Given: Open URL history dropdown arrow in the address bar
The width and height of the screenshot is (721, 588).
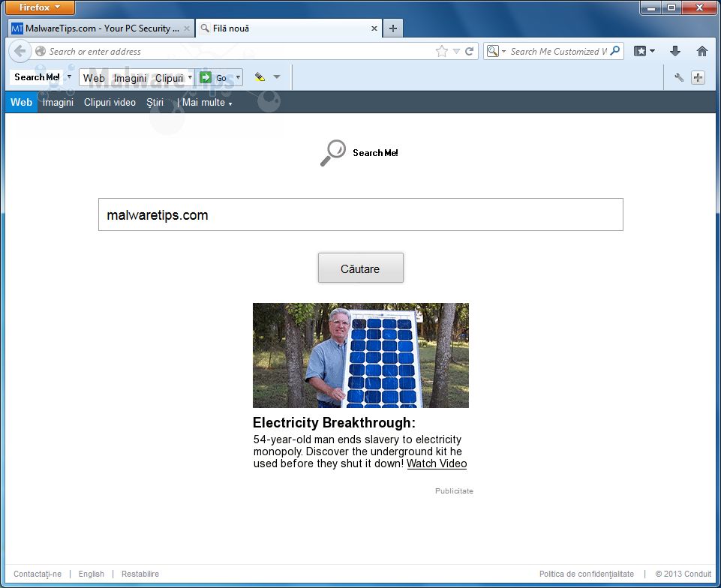Looking at the screenshot, I should click(456, 51).
